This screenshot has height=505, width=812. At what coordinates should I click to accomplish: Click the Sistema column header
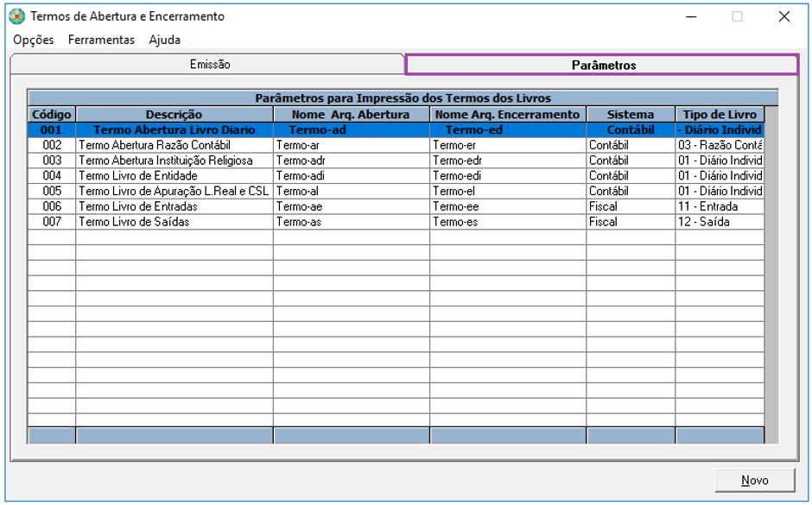(631, 114)
